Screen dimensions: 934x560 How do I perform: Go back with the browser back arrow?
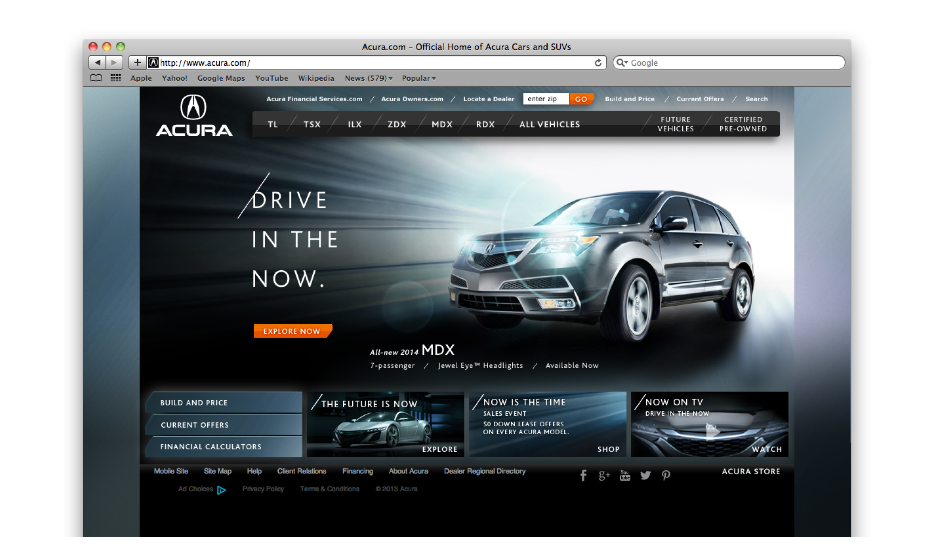pyautogui.click(x=98, y=62)
